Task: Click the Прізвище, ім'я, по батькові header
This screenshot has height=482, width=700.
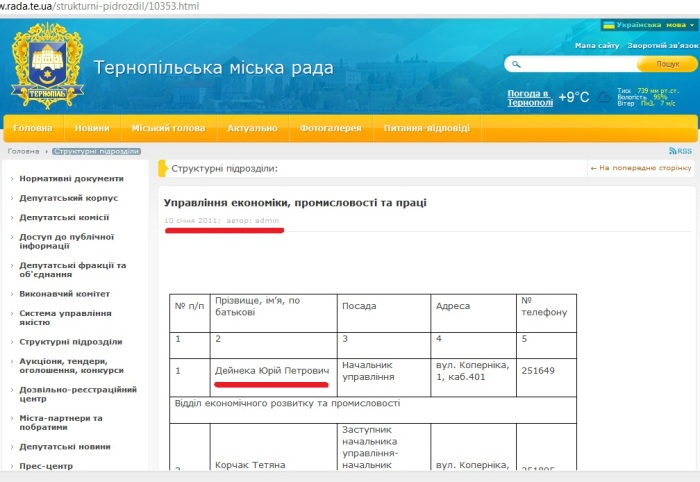Action: [x=273, y=313]
